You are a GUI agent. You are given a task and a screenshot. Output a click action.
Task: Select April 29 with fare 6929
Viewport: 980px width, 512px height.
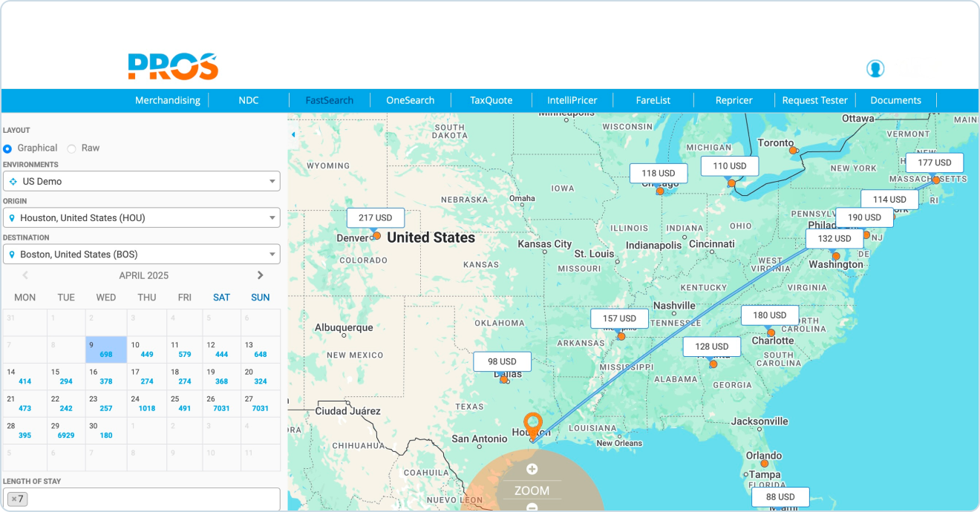click(65, 430)
